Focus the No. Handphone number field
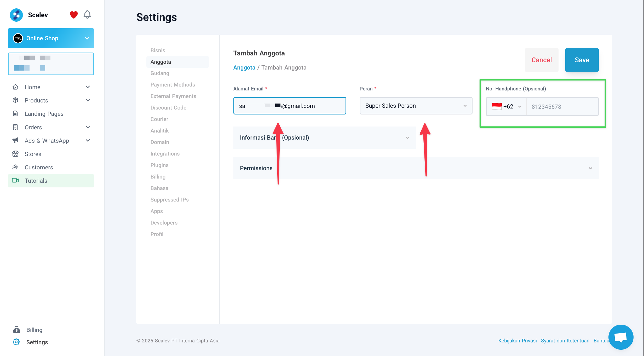Viewport: 644px width, 356px height. point(562,106)
